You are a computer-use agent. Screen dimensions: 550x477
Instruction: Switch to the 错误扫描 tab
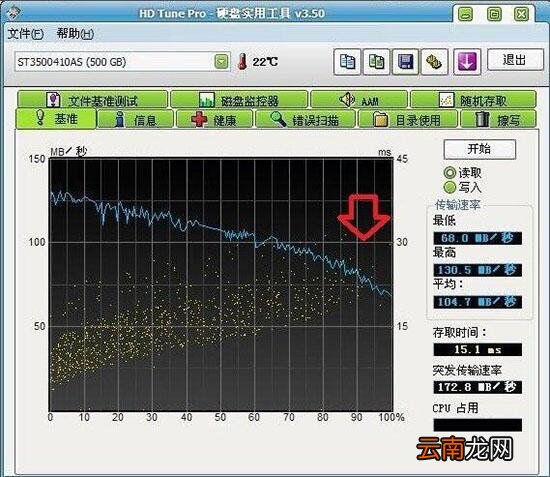305,119
